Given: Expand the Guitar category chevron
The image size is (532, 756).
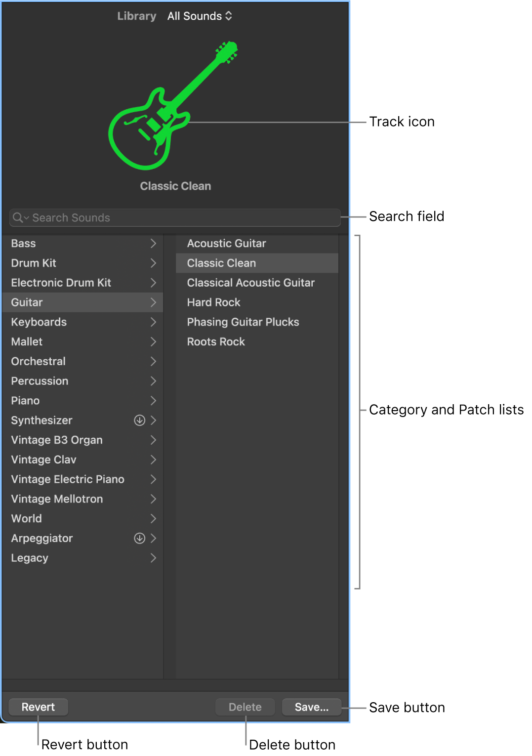Looking at the screenshot, I should pyautogui.click(x=154, y=302).
